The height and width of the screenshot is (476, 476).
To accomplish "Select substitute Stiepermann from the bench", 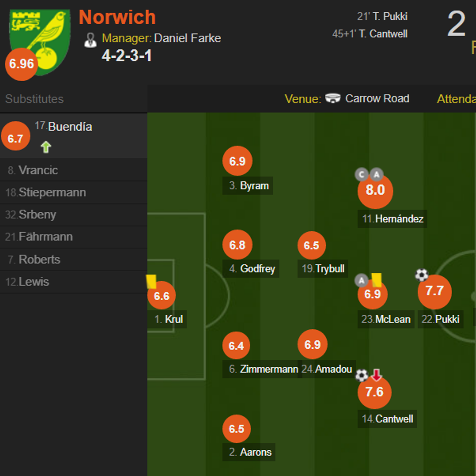I will coord(52,193).
